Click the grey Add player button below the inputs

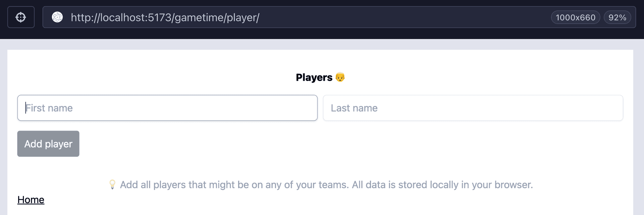[48, 144]
